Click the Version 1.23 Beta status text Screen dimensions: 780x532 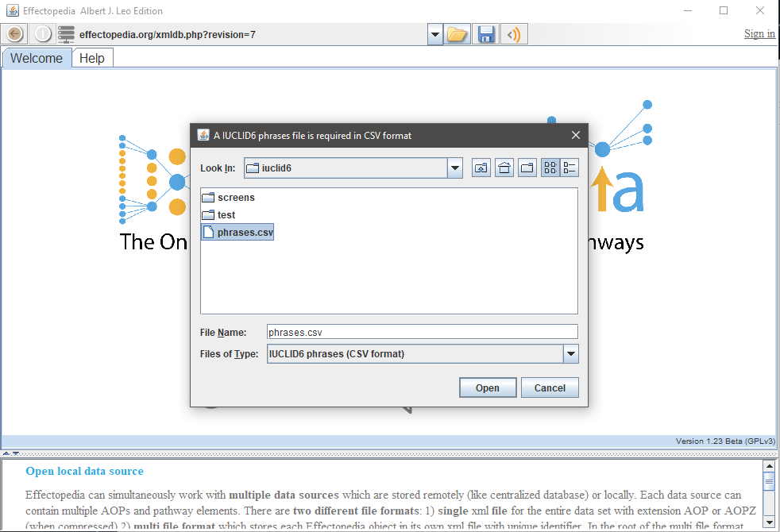pos(724,441)
